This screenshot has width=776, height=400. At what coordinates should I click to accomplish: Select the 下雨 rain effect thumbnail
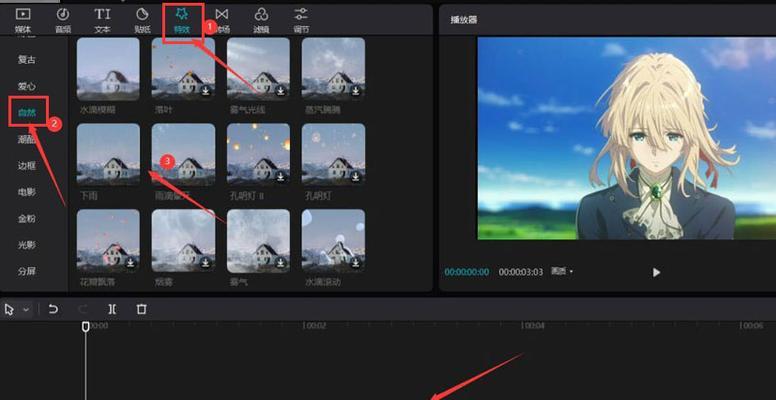(x=108, y=155)
